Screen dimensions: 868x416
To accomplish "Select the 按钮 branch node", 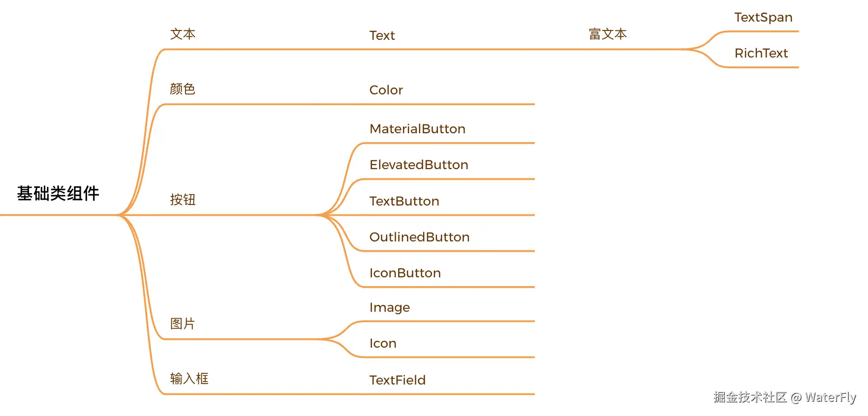I will click(x=183, y=200).
